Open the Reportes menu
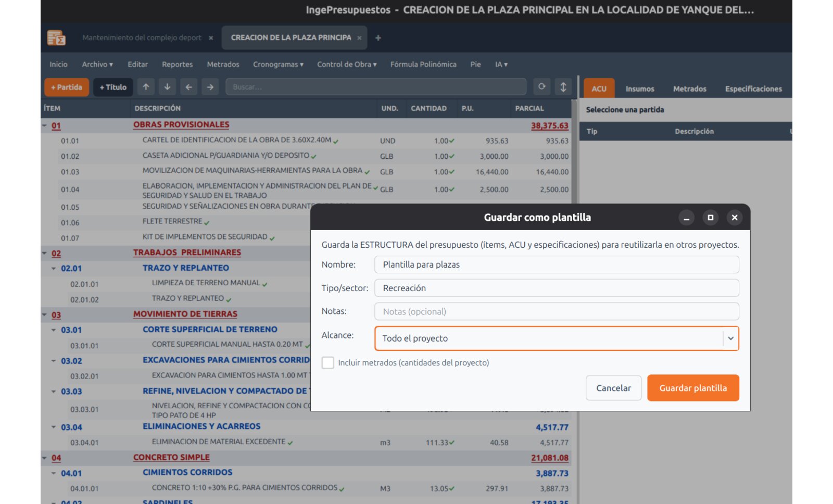This screenshot has width=833, height=504. pyautogui.click(x=177, y=65)
